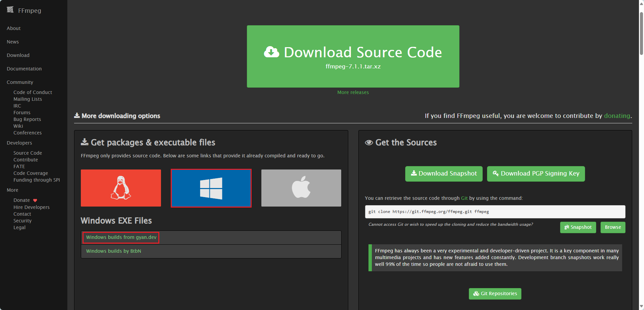Click the page vertical scrollbar down arrow
This screenshot has width=644, height=310.
[641, 307]
